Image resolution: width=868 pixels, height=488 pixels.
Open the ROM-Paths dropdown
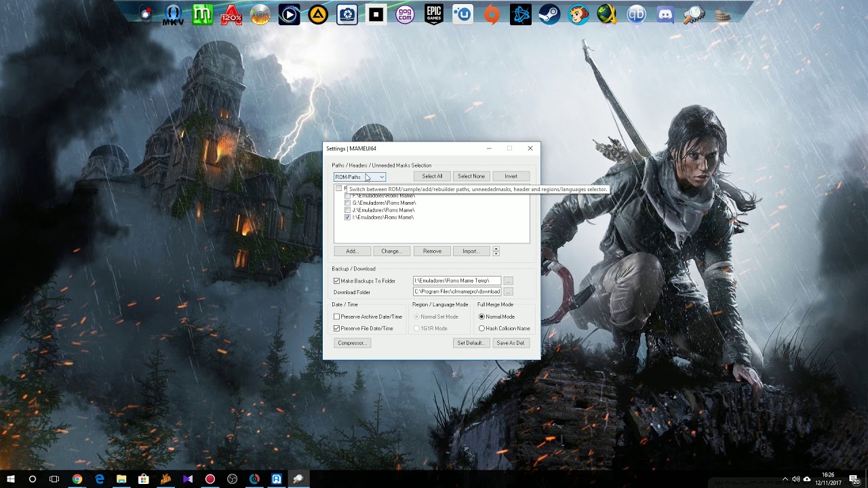pyautogui.click(x=359, y=177)
